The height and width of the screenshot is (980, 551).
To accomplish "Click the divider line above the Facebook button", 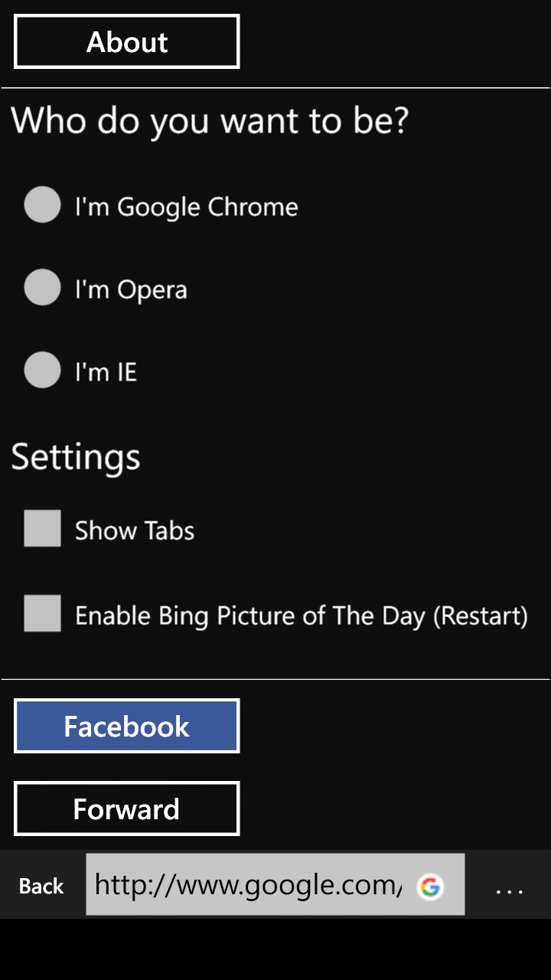I will tap(275, 679).
